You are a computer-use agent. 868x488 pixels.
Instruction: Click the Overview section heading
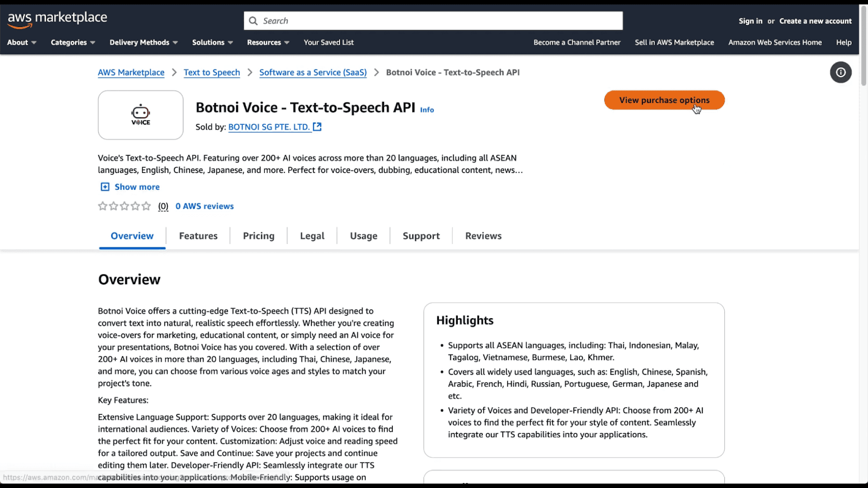click(129, 280)
